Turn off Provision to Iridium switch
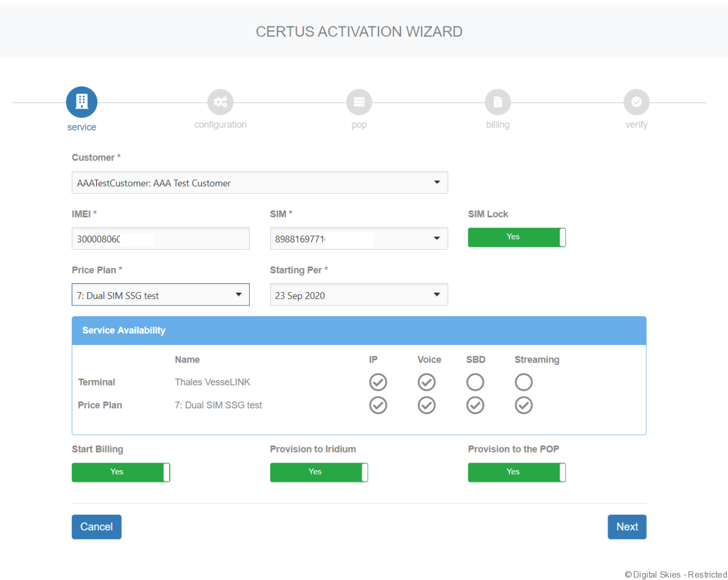The image size is (728, 580). click(x=318, y=472)
